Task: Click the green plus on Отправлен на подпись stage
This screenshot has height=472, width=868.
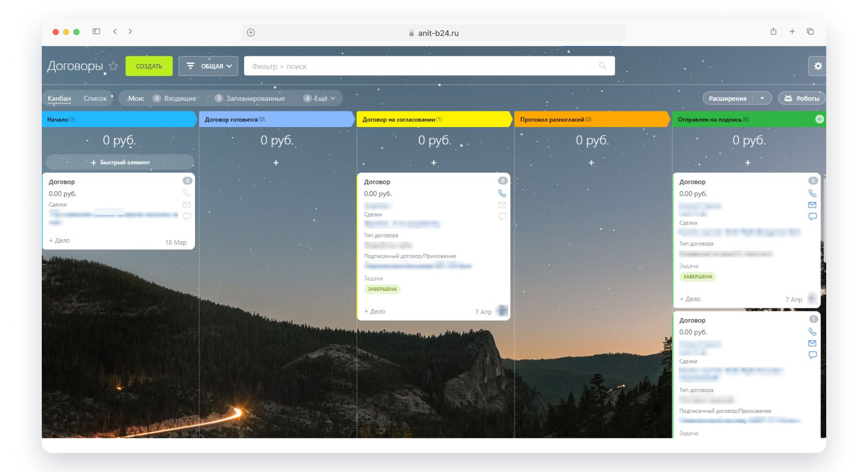Action: (x=819, y=119)
